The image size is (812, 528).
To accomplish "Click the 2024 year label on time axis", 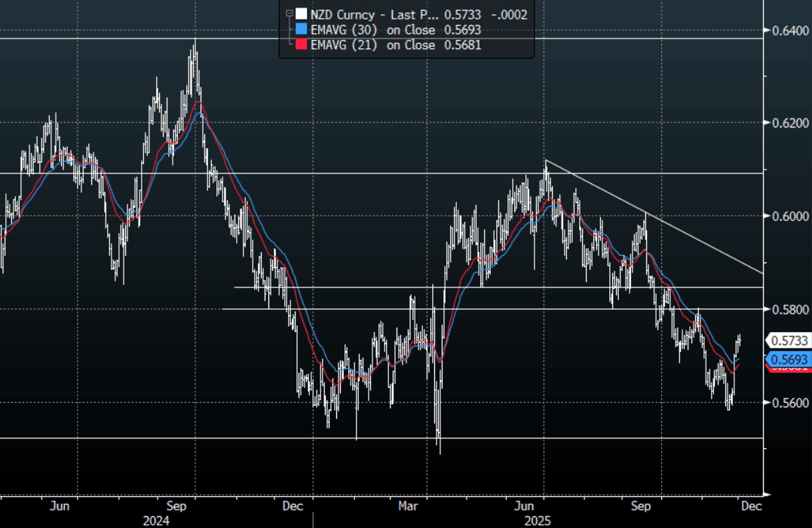I will [x=155, y=520].
